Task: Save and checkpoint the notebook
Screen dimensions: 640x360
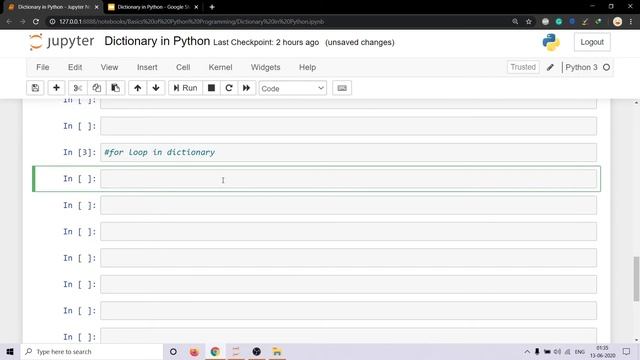Action: click(35, 88)
